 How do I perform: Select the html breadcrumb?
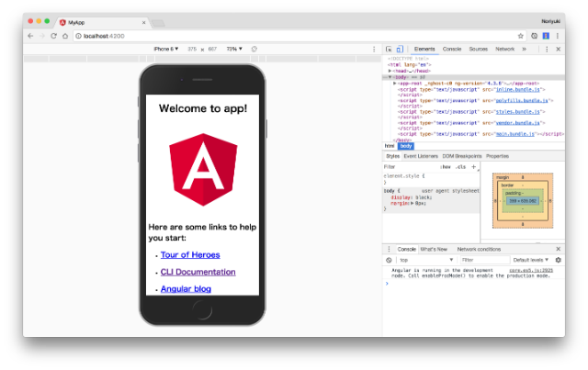pyautogui.click(x=390, y=146)
